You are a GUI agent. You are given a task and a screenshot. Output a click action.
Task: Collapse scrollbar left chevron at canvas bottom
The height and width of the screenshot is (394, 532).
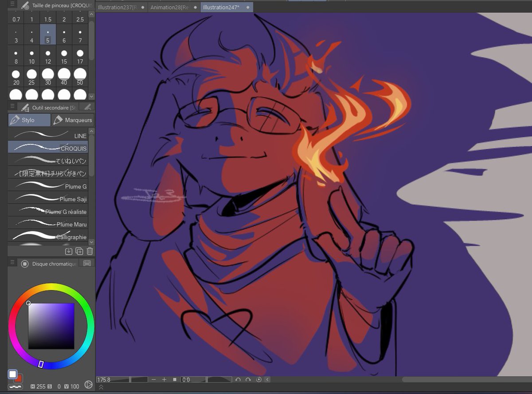click(x=268, y=380)
